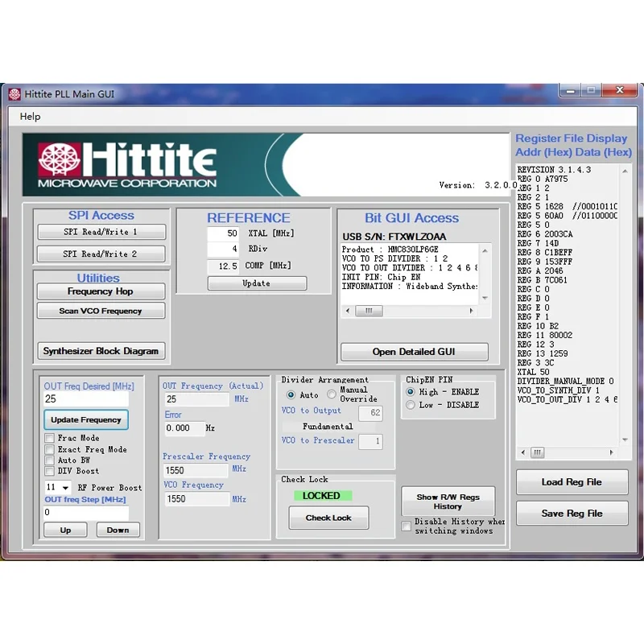Click Update Frequency button

tap(86, 419)
